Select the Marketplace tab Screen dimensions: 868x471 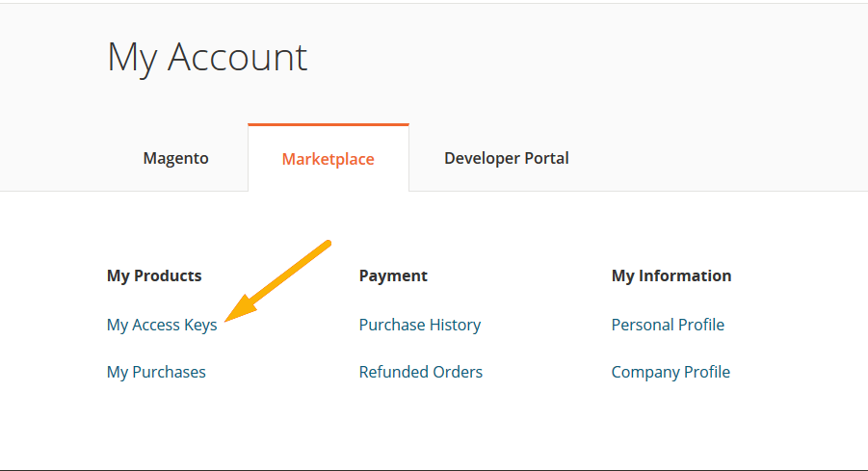(329, 159)
